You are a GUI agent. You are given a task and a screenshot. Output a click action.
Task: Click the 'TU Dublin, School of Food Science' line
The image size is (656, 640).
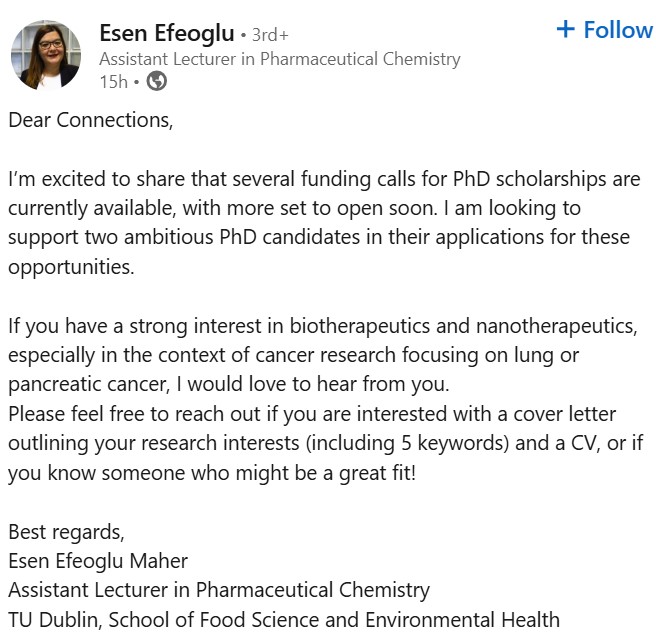tap(284, 620)
